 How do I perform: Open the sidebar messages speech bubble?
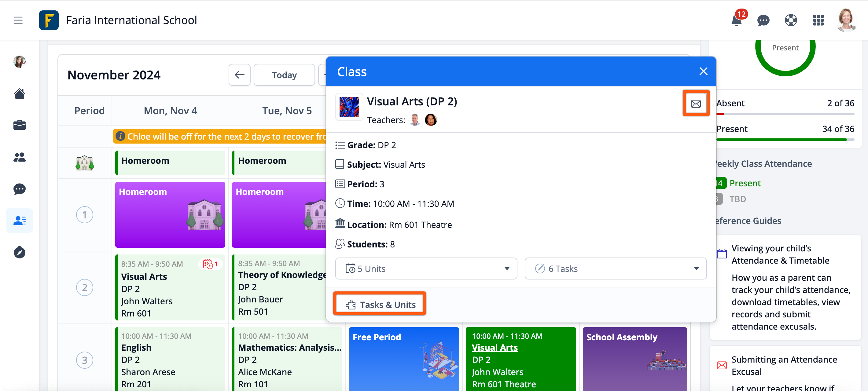(x=20, y=189)
